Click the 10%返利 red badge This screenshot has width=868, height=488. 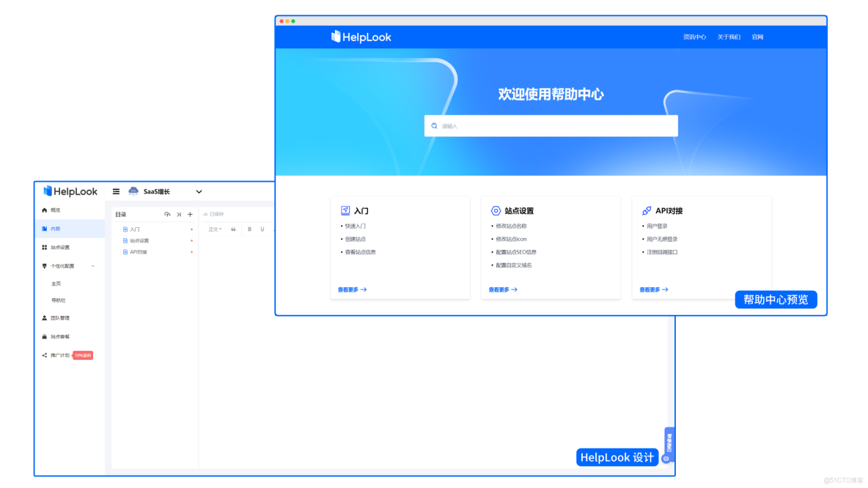pos(83,355)
